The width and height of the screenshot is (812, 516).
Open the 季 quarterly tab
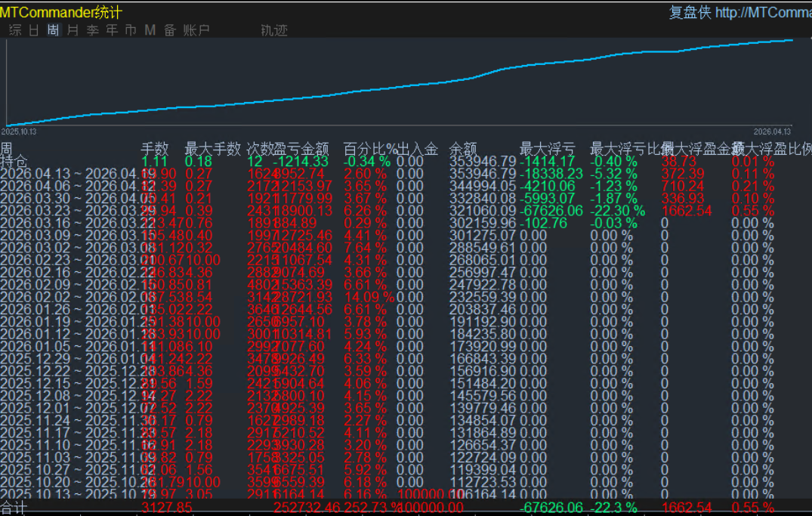(93, 30)
